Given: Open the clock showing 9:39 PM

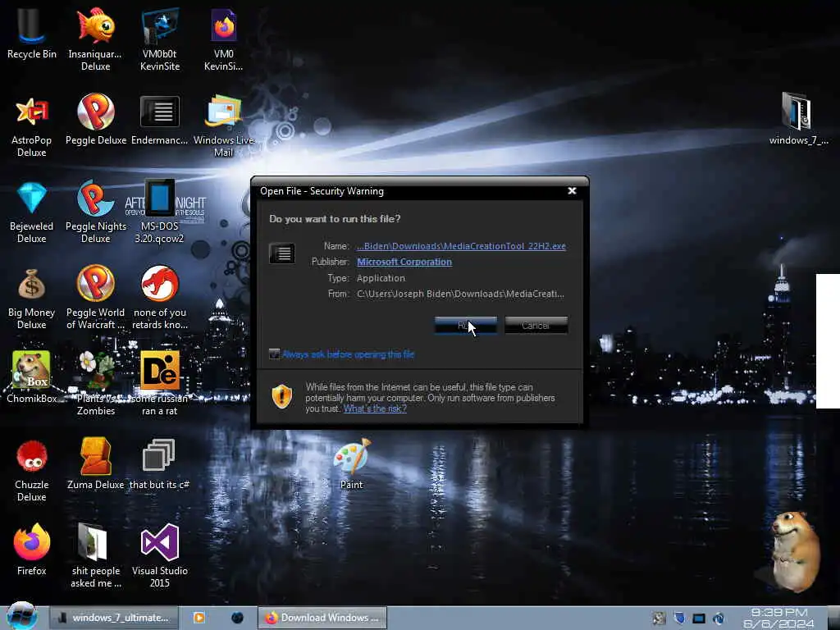Looking at the screenshot, I should [x=779, y=619].
